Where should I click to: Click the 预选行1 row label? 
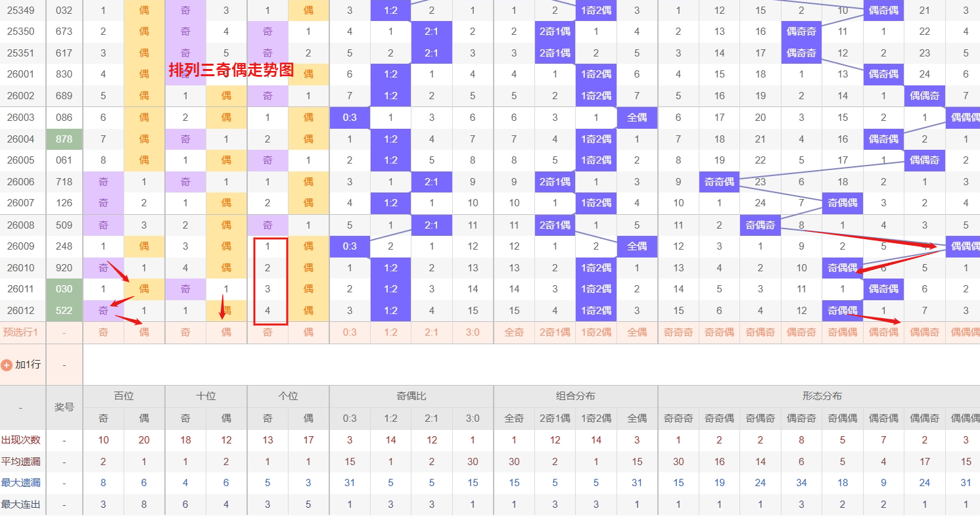click(20, 332)
